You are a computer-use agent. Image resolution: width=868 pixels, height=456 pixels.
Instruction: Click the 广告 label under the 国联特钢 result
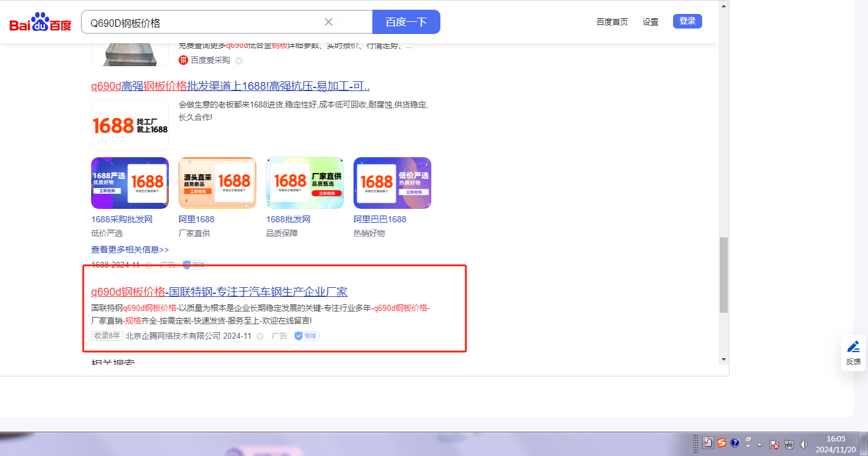coord(279,336)
